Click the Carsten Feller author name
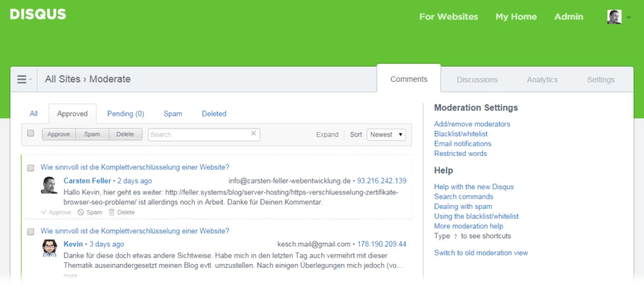The height and width of the screenshot is (288, 644). pyautogui.click(x=87, y=180)
